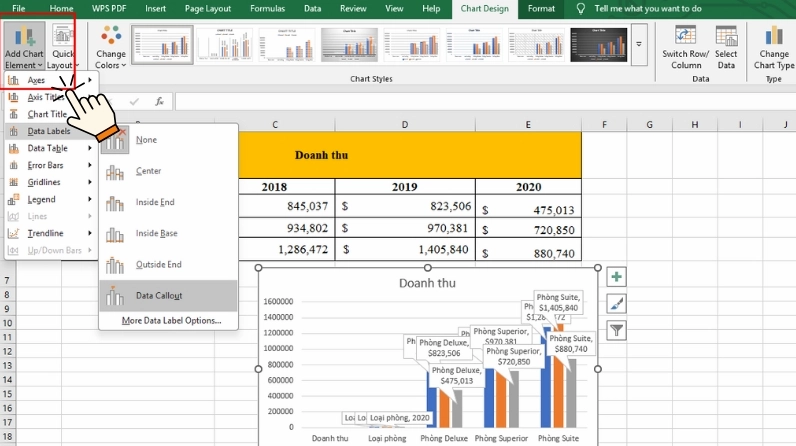Screen dimensions: 796x446
Task: Click the 2020 header cell
Action: (x=528, y=187)
